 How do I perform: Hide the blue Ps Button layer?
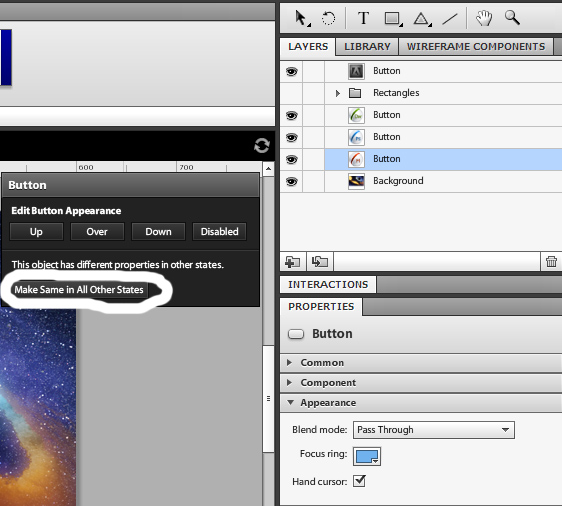tap(291, 138)
